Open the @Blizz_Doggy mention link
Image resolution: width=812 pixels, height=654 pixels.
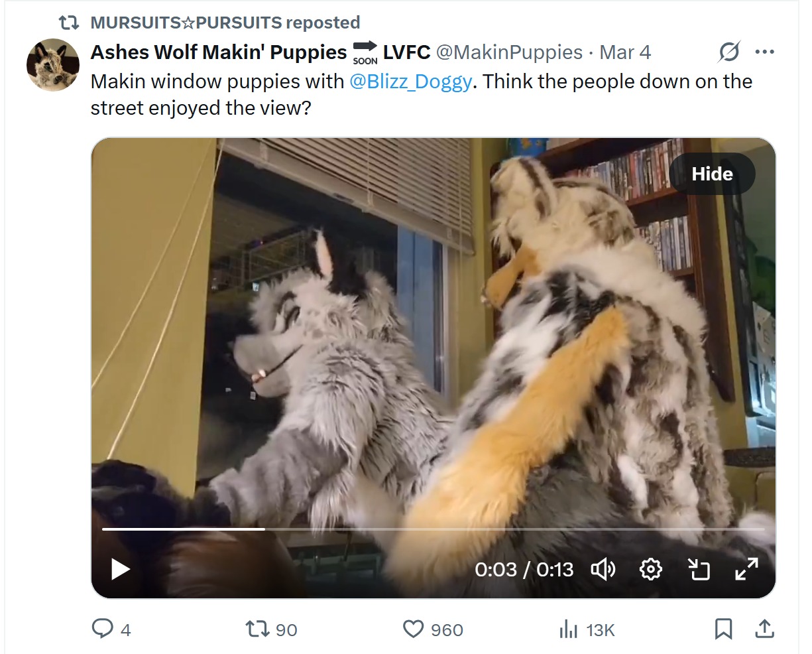click(x=410, y=82)
